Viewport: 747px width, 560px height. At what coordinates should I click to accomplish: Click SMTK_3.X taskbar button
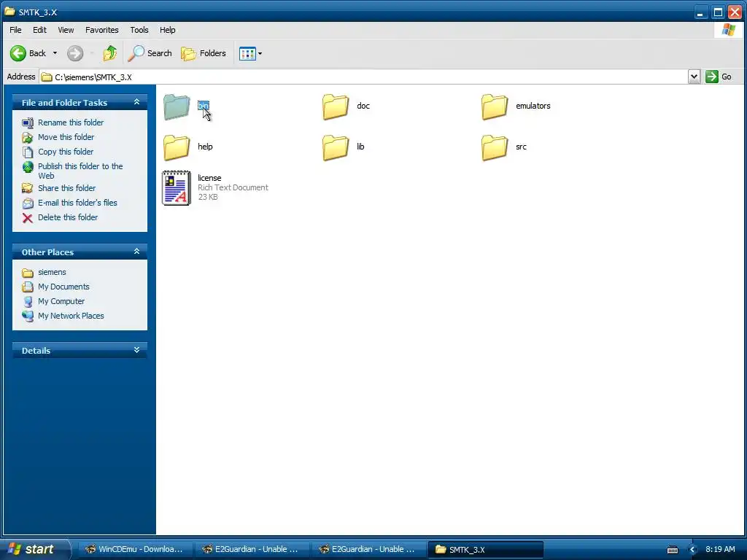tap(485, 550)
